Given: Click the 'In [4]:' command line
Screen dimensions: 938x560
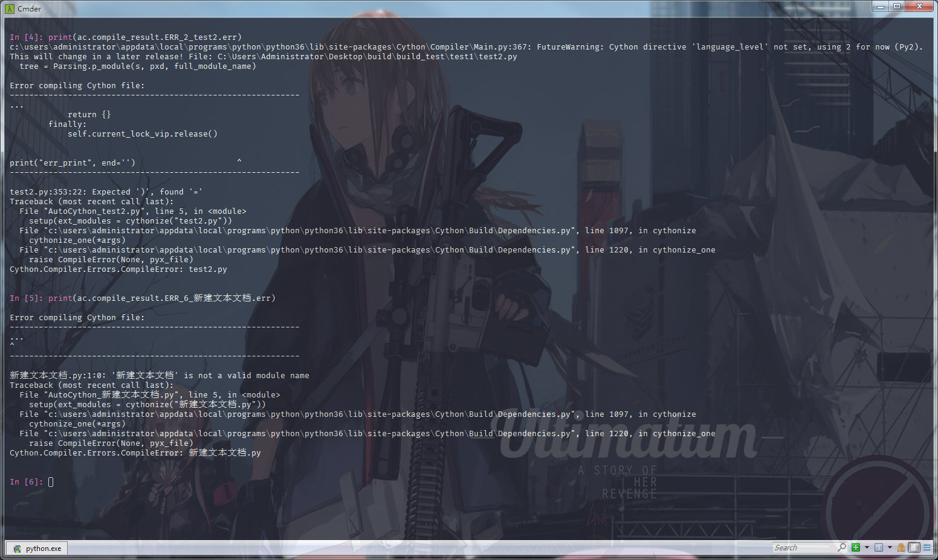Looking at the screenshot, I should (126, 37).
